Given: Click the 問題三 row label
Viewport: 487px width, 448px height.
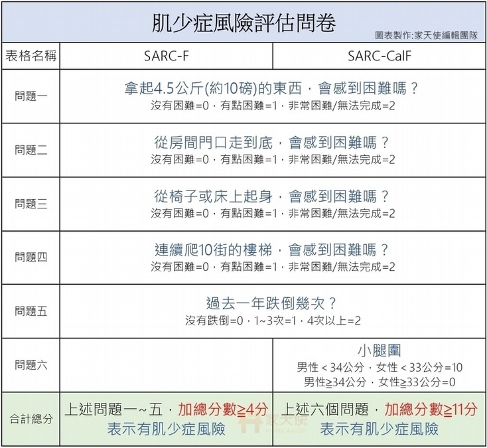Looking at the screenshot, I should click(31, 204).
